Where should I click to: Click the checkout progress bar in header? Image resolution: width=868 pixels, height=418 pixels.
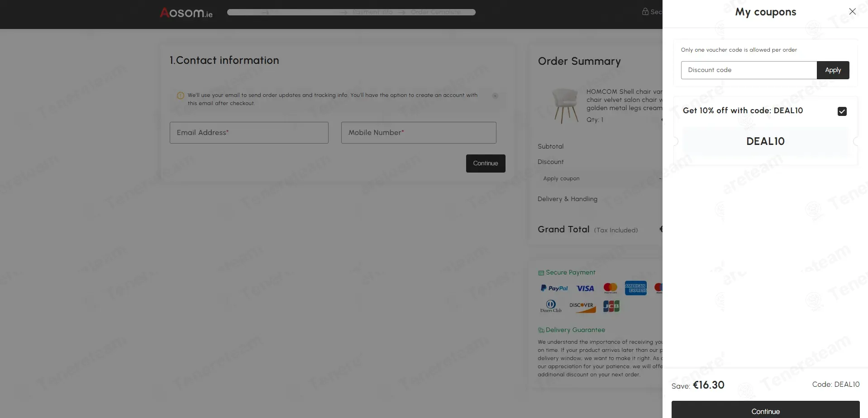(351, 12)
